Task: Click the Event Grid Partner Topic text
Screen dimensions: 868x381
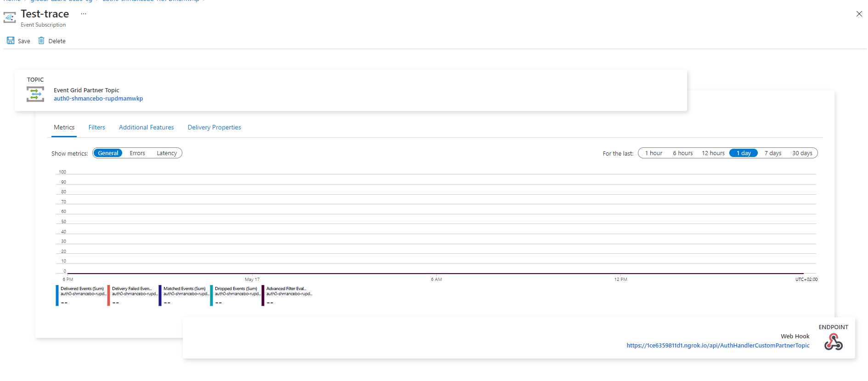Action: coord(86,90)
